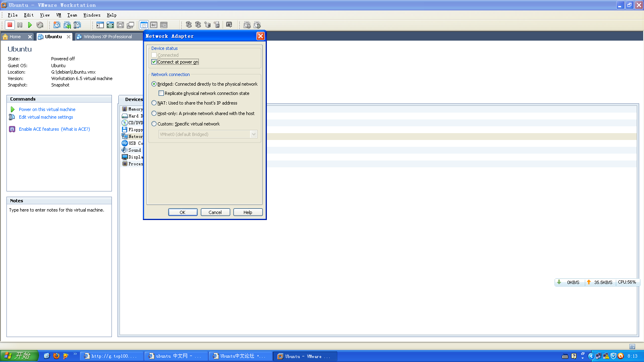This screenshot has height=362, width=644.
Task: Click the Reset virtual machine toolbar icon
Action: click(x=40, y=25)
